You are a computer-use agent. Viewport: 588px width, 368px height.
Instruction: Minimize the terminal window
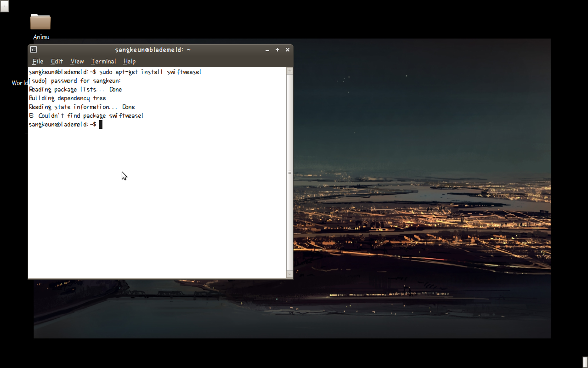(x=267, y=50)
